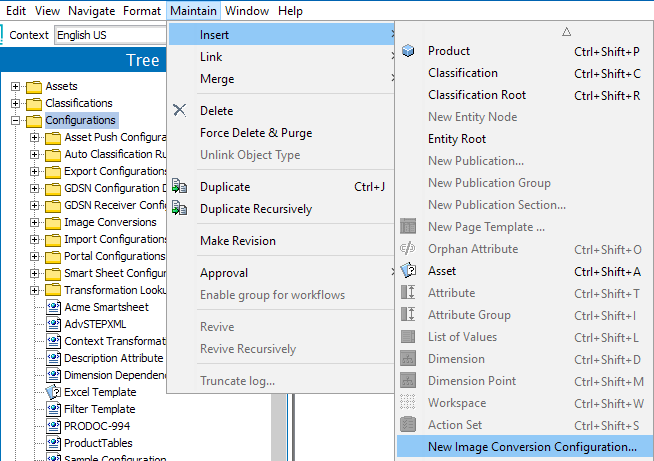
Task: Expand the Image Conversions folder
Action: coord(35,223)
